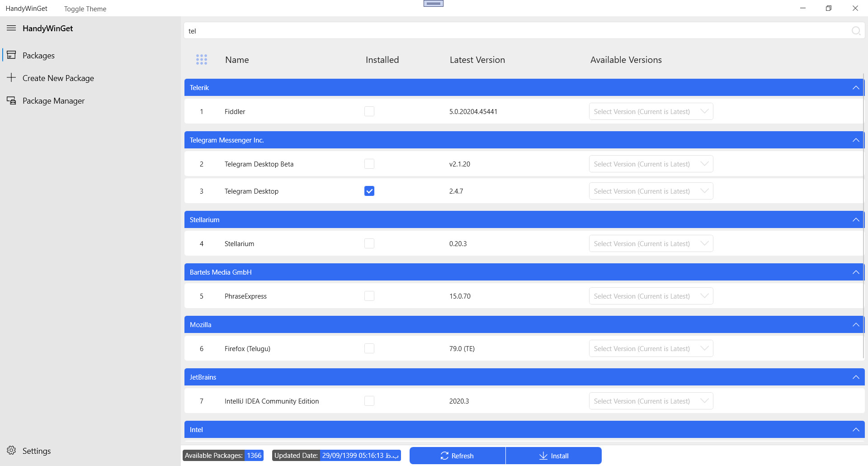This screenshot has height=466, width=868.
Task: Sort by Latest Version column header
Action: pos(477,60)
